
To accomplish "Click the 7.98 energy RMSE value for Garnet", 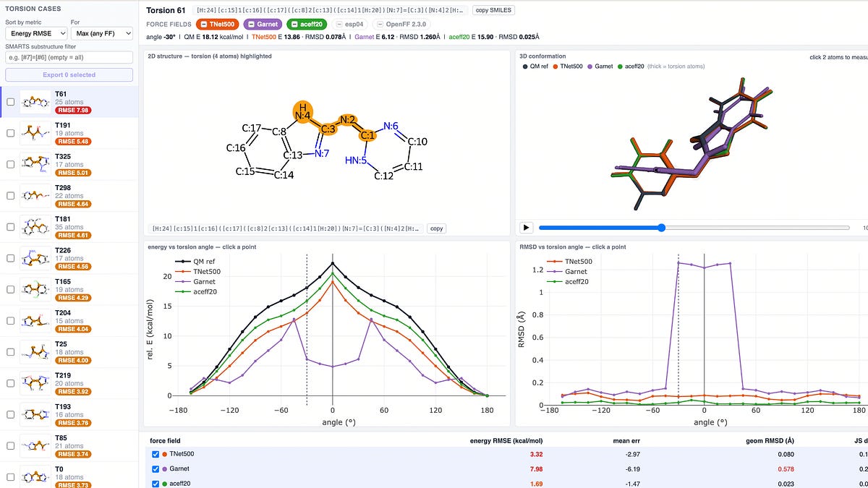I will click(x=536, y=468).
